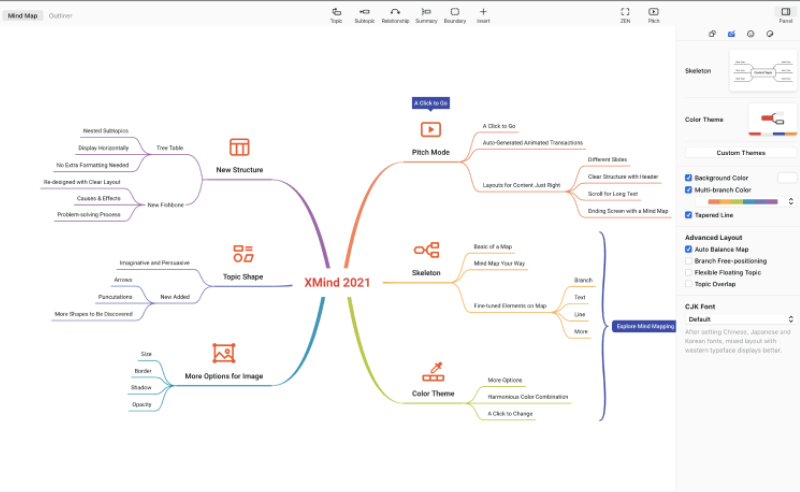
Task: Select the Color Theme topic on the map
Action: click(x=433, y=393)
